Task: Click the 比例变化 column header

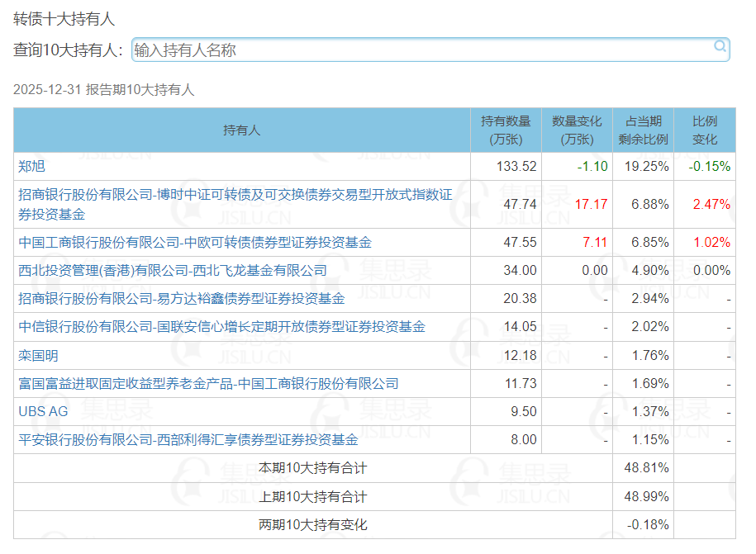Action: [x=705, y=130]
